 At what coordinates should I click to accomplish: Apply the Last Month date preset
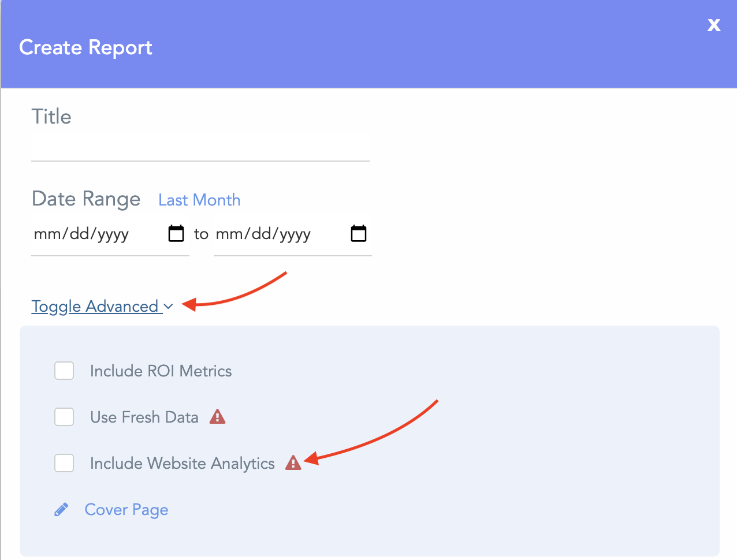(199, 200)
